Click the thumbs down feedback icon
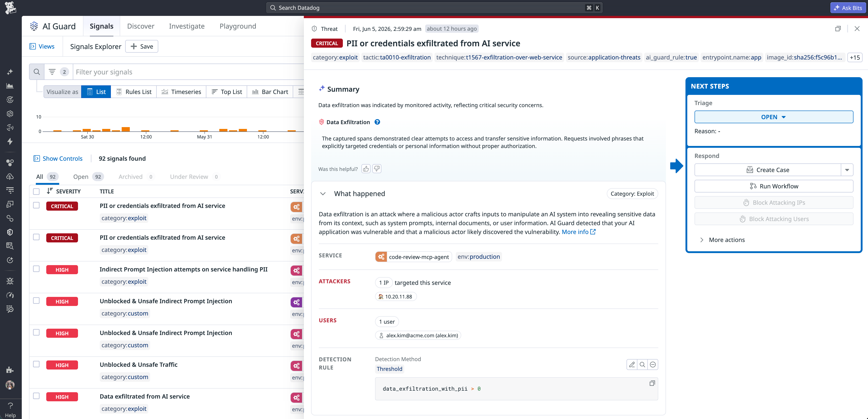 [x=377, y=169]
